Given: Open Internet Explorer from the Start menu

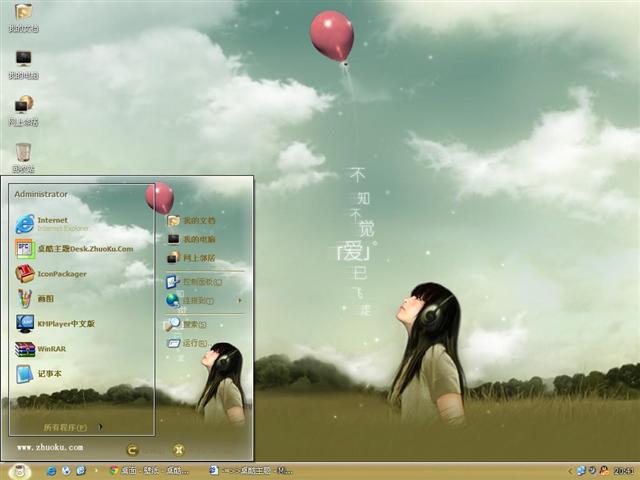Looking at the screenshot, I should (52, 224).
